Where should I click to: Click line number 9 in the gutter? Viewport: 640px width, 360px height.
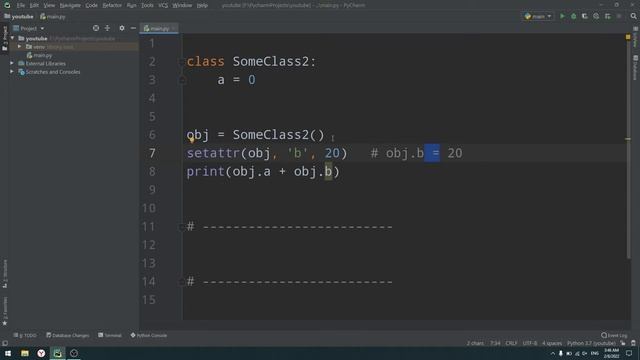pos(152,190)
